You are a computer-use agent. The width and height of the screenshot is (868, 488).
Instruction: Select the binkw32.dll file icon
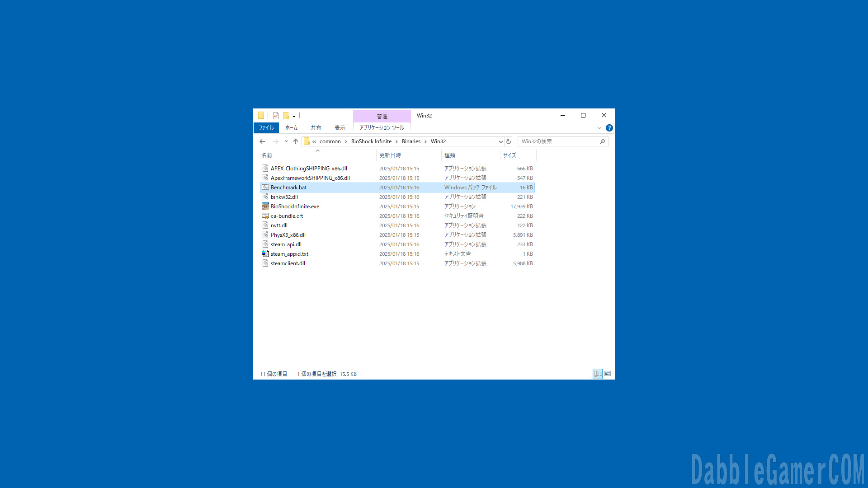(x=265, y=197)
